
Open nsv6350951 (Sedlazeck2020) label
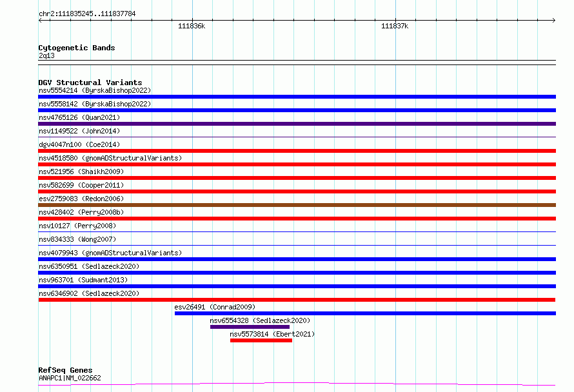click(89, 266)
